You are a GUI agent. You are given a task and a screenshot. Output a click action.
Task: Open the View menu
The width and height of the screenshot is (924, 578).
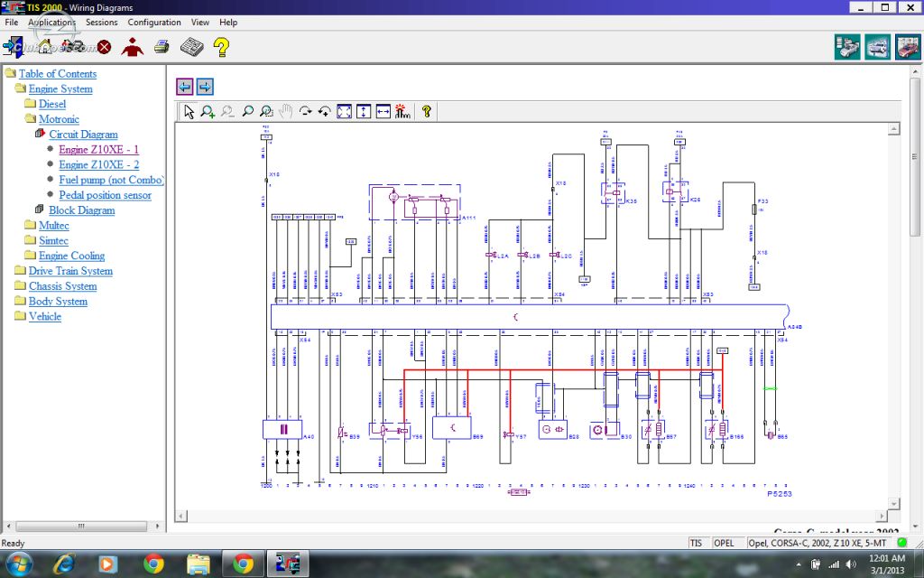tap(199, 23)
